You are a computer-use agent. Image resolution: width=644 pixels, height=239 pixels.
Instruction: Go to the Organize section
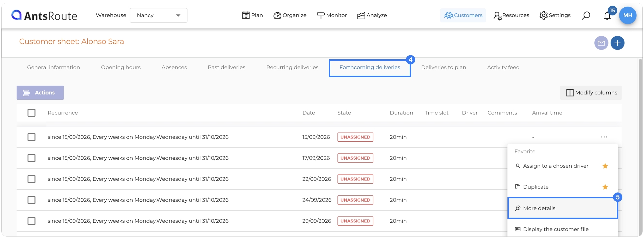(290, 15)
